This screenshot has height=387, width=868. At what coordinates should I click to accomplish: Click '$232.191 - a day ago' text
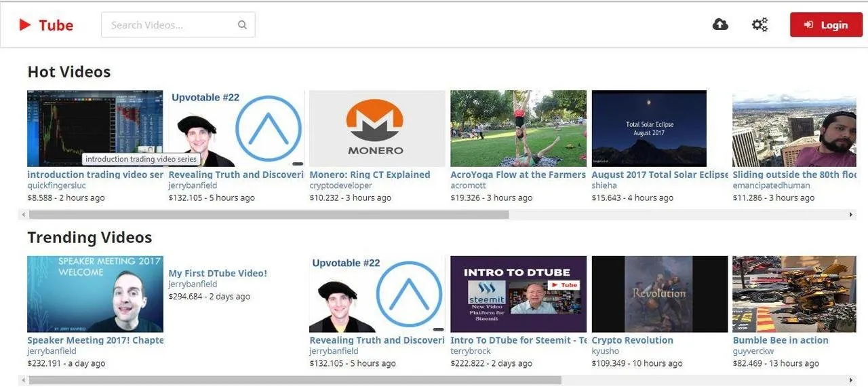pos(66,363)
